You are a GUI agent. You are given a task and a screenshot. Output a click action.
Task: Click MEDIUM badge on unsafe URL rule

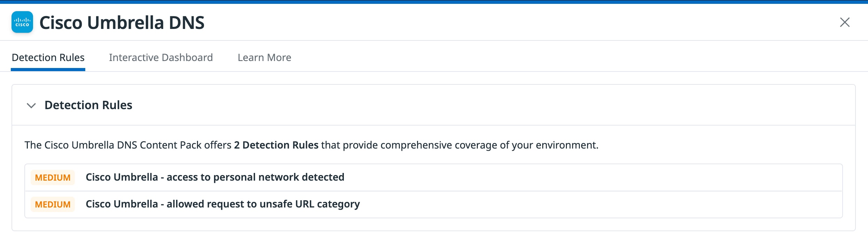(x=53, y=205)
